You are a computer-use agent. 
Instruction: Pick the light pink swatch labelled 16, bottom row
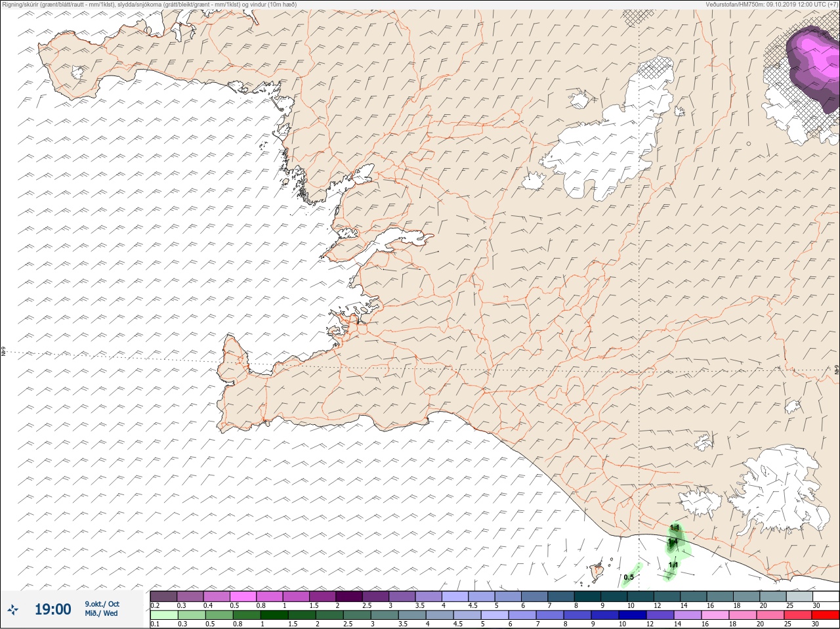715,615
